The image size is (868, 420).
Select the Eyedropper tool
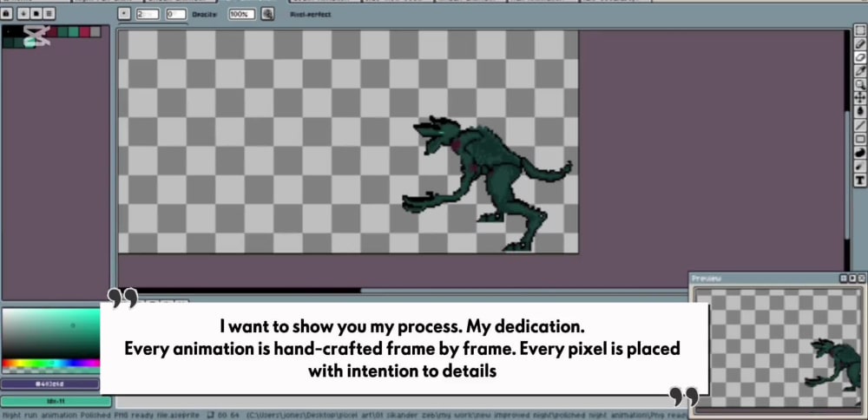(x=860, y=71)
